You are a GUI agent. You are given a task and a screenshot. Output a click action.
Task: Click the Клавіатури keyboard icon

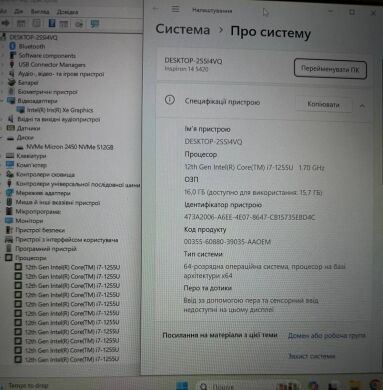[x=10, y=156]
